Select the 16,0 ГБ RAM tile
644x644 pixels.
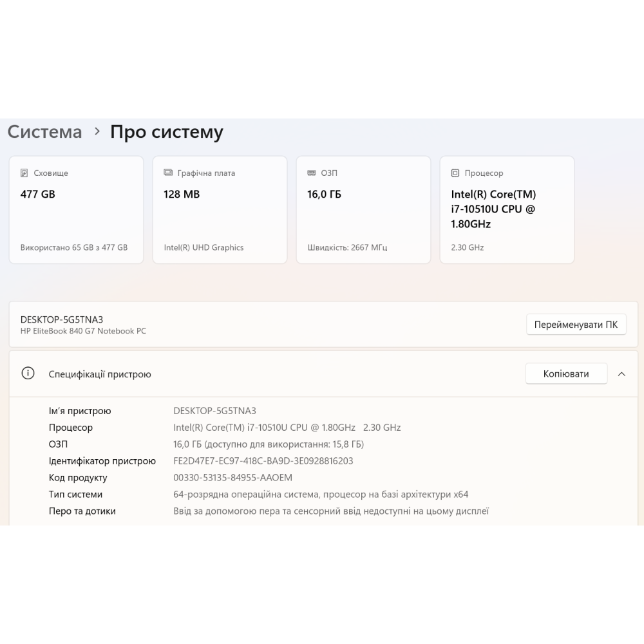click(x=363, y=210)
